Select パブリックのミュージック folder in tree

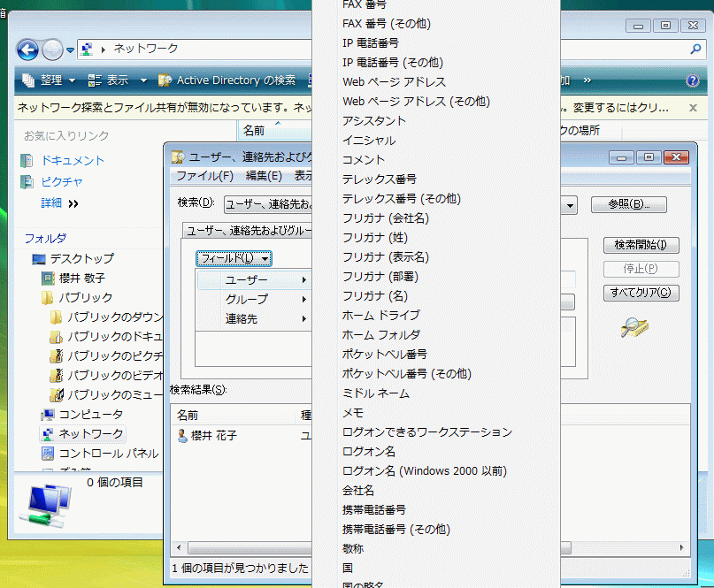coord(115,394)
